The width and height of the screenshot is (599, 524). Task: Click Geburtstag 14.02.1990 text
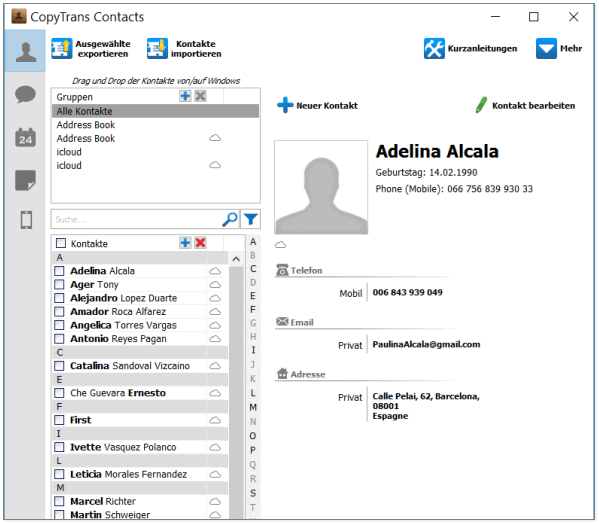pyautogui.click(x=426, y=173)
